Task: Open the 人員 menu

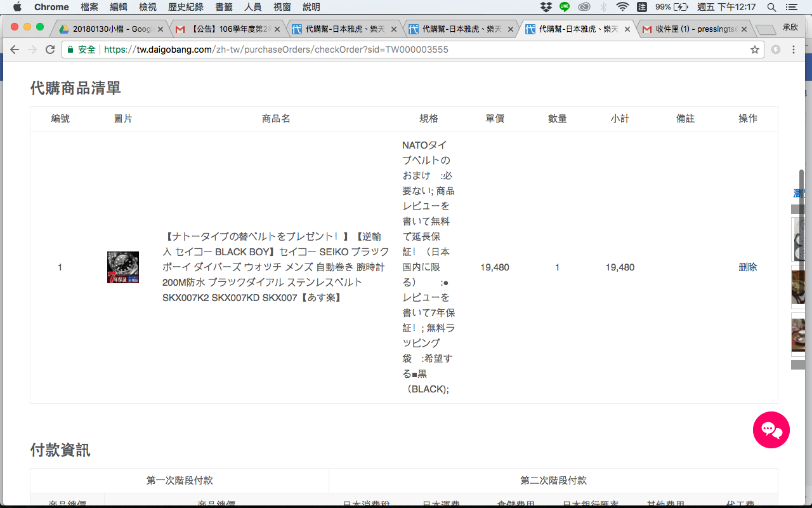Action: click(253, 7)
